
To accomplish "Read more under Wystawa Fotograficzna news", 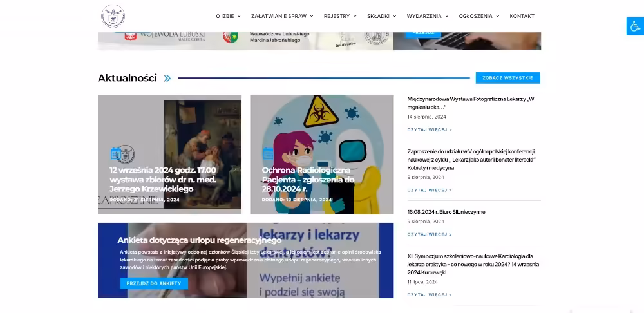I will tap(430, 130).
